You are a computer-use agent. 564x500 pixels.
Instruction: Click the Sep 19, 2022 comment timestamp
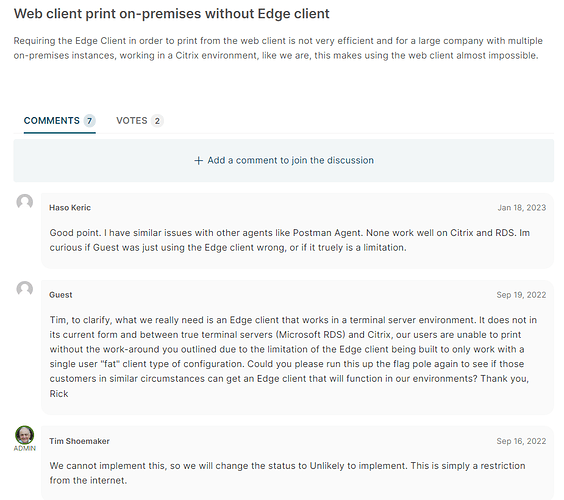[x=521, y=295]
